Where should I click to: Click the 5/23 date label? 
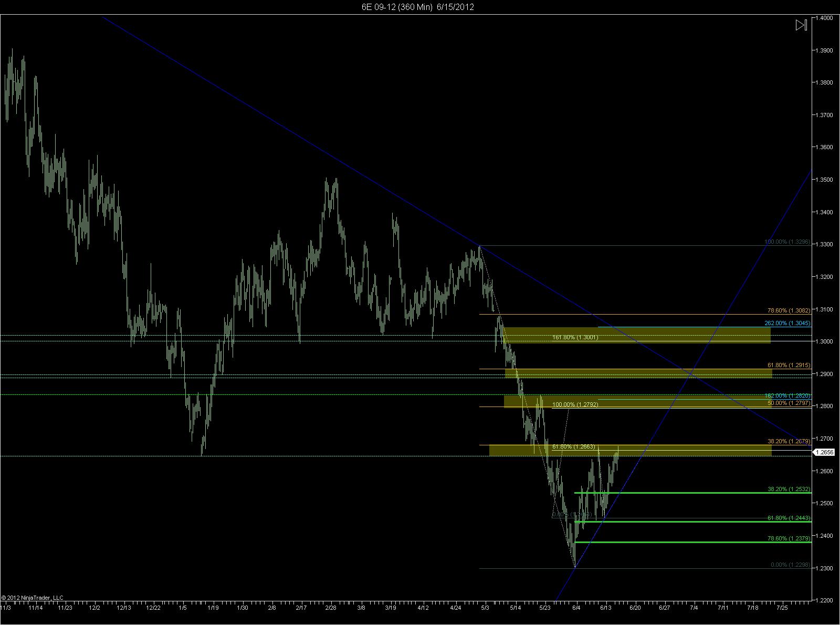point(546,608)
